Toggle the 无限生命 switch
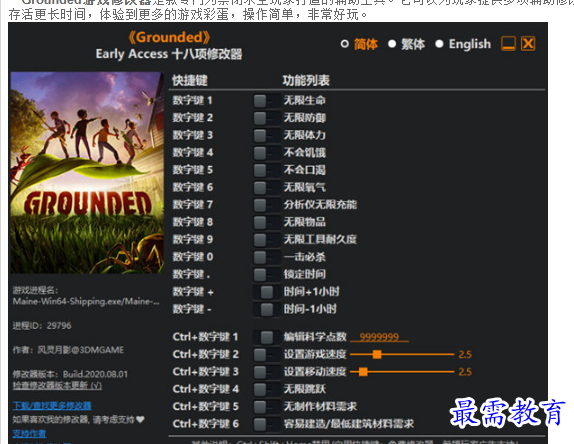This screenshot has width=574, height=444. tap(266, 101)
